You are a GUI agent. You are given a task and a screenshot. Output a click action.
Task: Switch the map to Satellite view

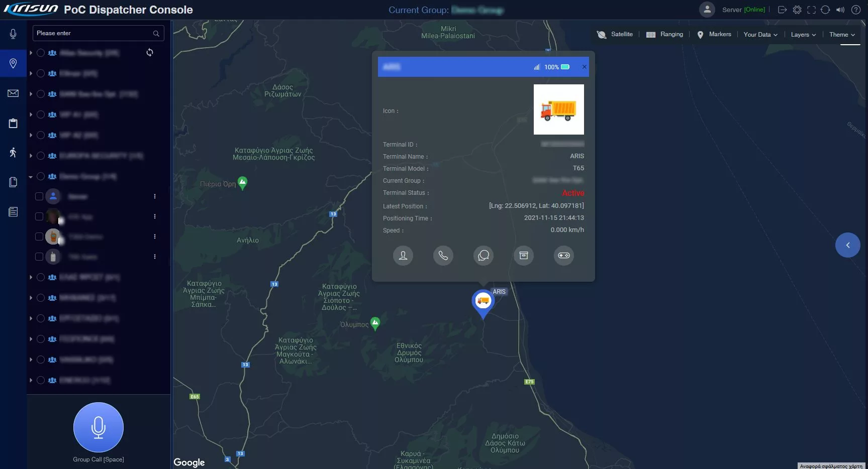pos(615,34)
